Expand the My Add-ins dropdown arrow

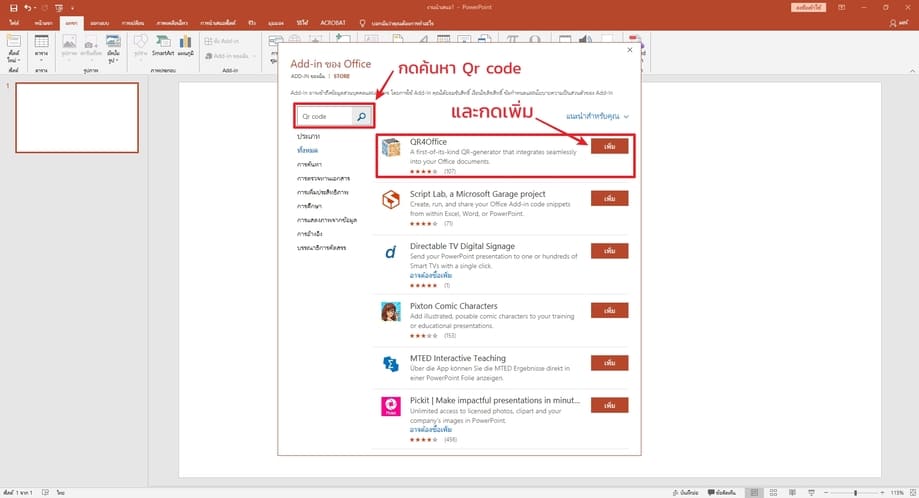(254, 56)
